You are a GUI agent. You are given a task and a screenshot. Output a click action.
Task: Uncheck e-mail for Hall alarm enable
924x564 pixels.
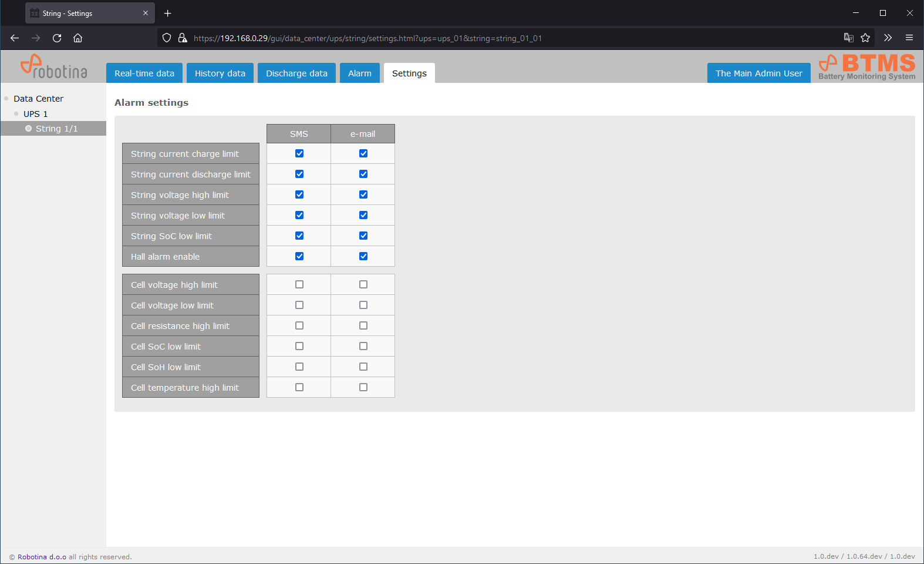363,256
